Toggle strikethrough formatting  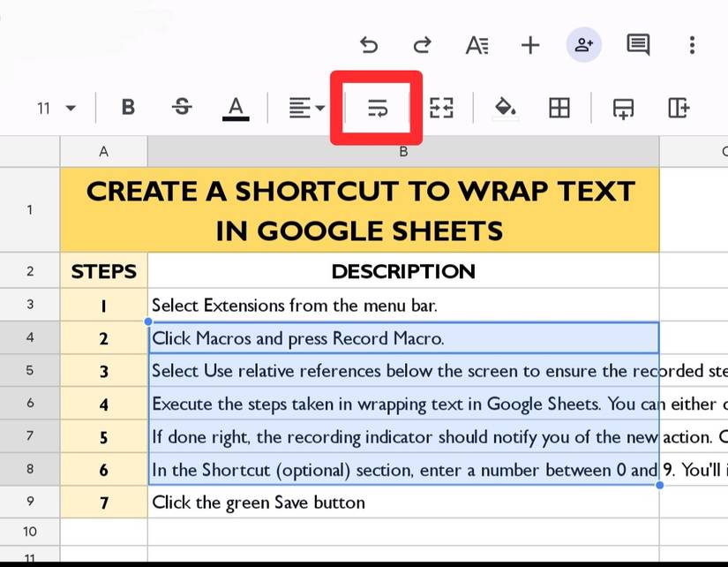tap(182, 108)
